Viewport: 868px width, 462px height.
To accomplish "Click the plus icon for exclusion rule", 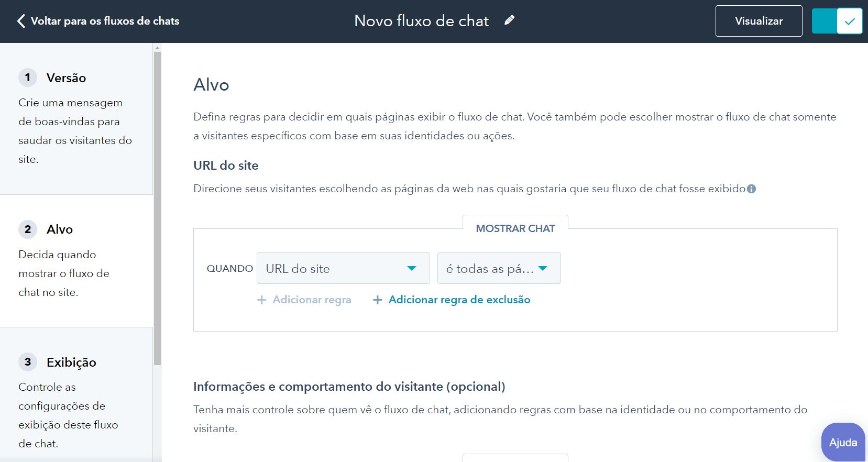I will click(x=377, y=300).
